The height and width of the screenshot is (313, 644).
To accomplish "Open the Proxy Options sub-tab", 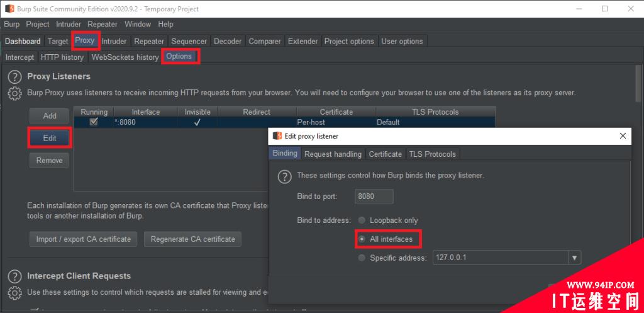I will [179, 56].
